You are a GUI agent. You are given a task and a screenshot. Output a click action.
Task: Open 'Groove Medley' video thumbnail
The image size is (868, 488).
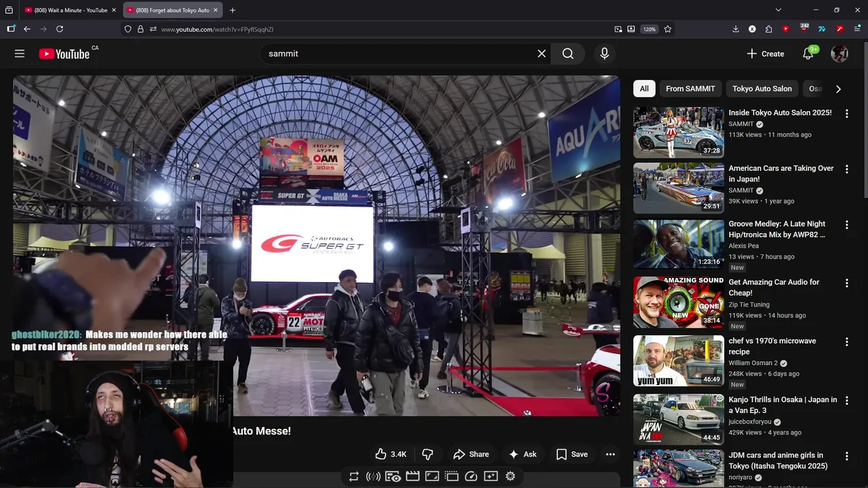pos(679,243)
